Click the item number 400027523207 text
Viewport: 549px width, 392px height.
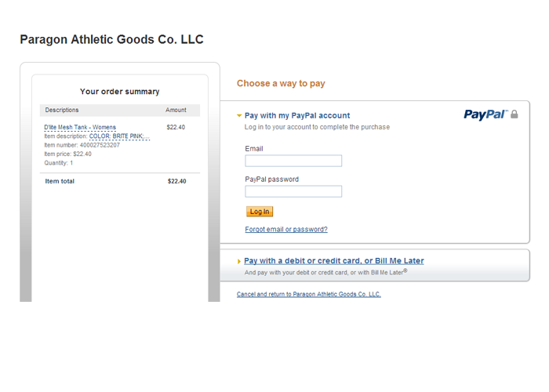tap(100, 145)
